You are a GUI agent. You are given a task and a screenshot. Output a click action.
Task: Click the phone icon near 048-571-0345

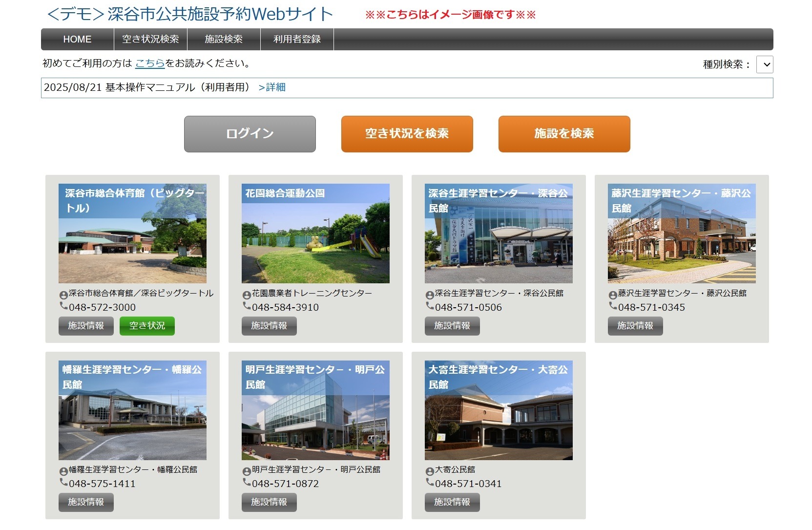613,307
